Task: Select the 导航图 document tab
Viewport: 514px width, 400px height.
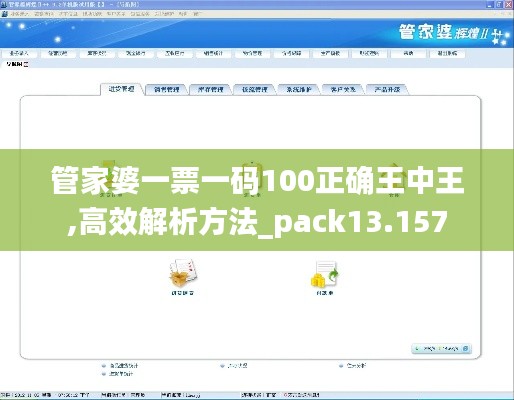Action: [15, 64]
